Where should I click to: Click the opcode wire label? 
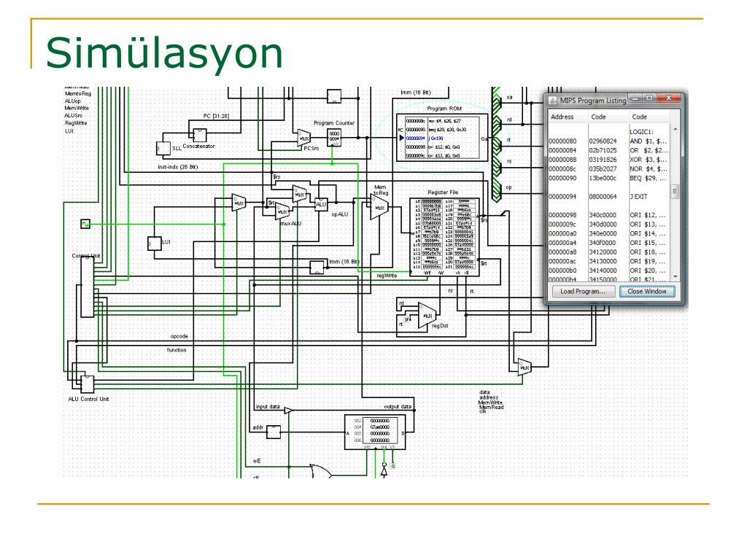(179, 336)
